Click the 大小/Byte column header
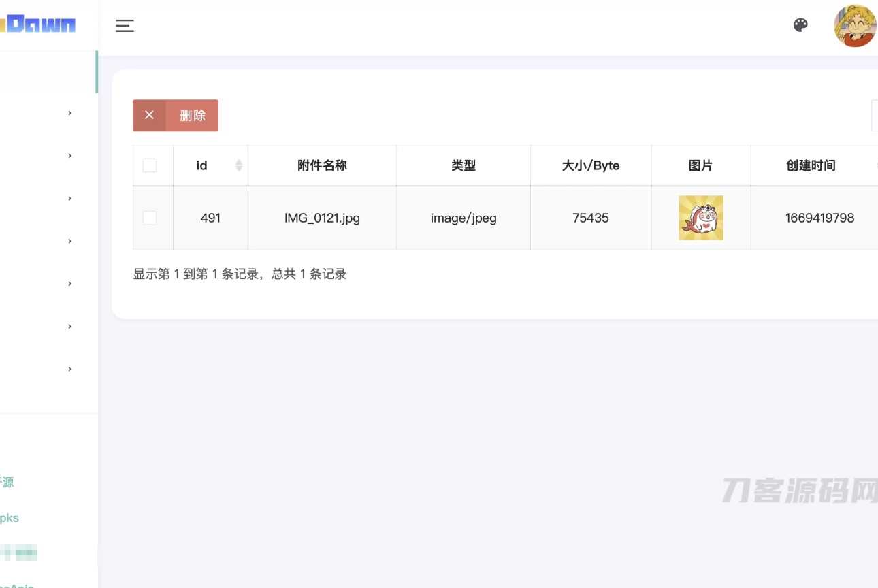Image resolution: width=878 pixels, height=588 pixels. point(591,165)
